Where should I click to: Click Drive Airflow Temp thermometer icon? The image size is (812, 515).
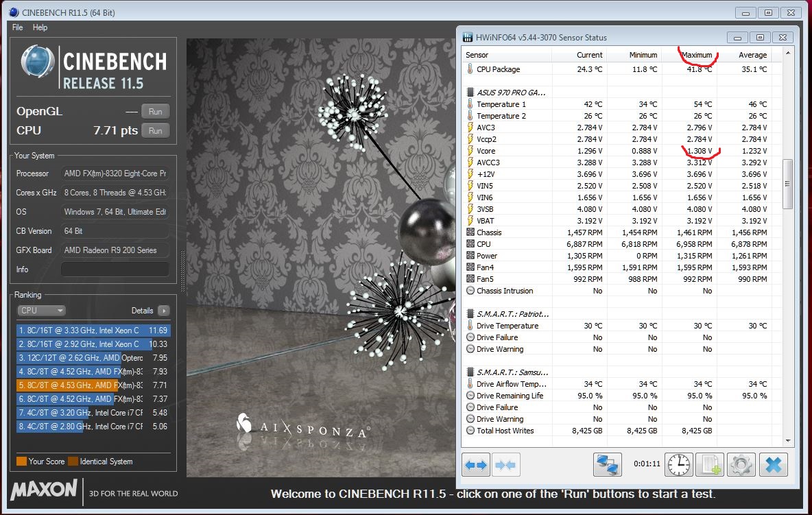[x=470, y=383]
